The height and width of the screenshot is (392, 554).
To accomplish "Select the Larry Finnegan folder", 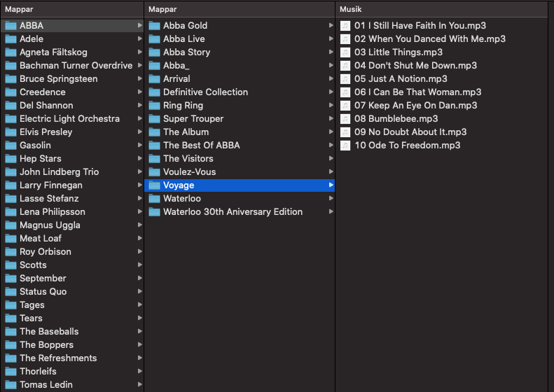I will coord(72,185).
